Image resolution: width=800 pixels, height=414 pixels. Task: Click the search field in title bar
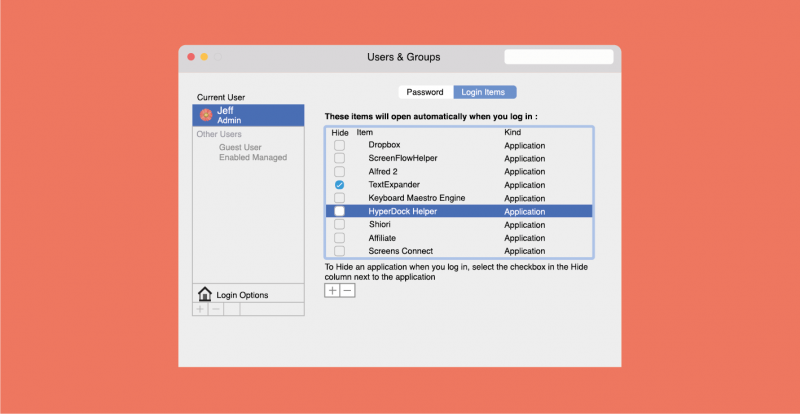(x=558, y=57)
